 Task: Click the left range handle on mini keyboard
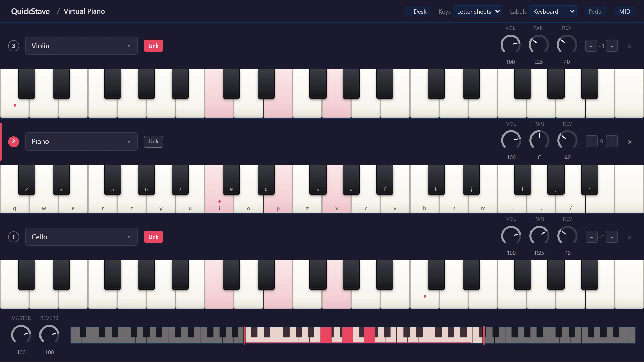tap(244, 335)
